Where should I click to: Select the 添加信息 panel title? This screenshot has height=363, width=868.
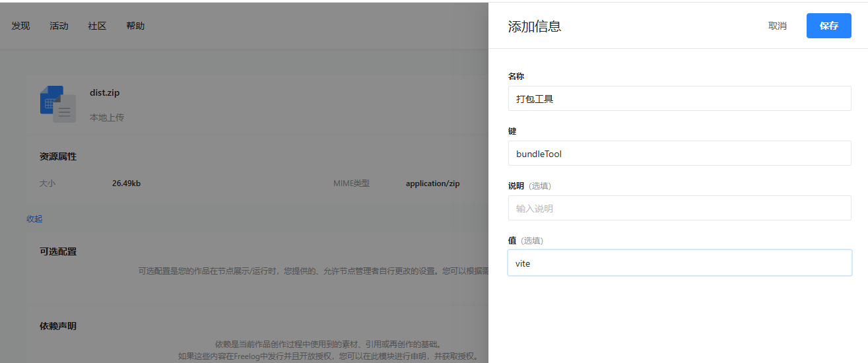coord(535,26)
